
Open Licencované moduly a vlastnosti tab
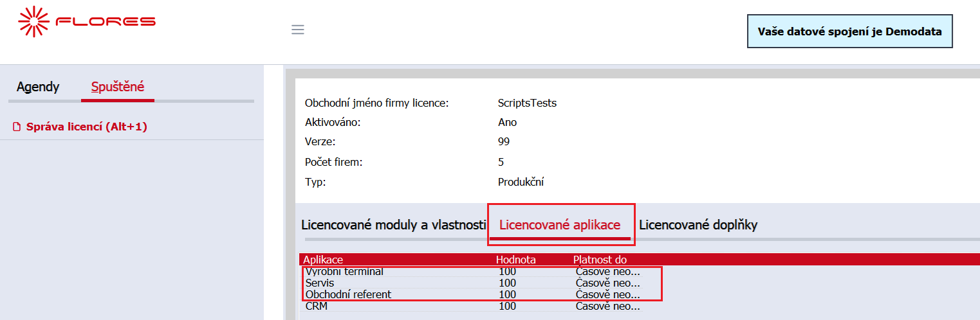pyautogui.click(x=393, y=225)
